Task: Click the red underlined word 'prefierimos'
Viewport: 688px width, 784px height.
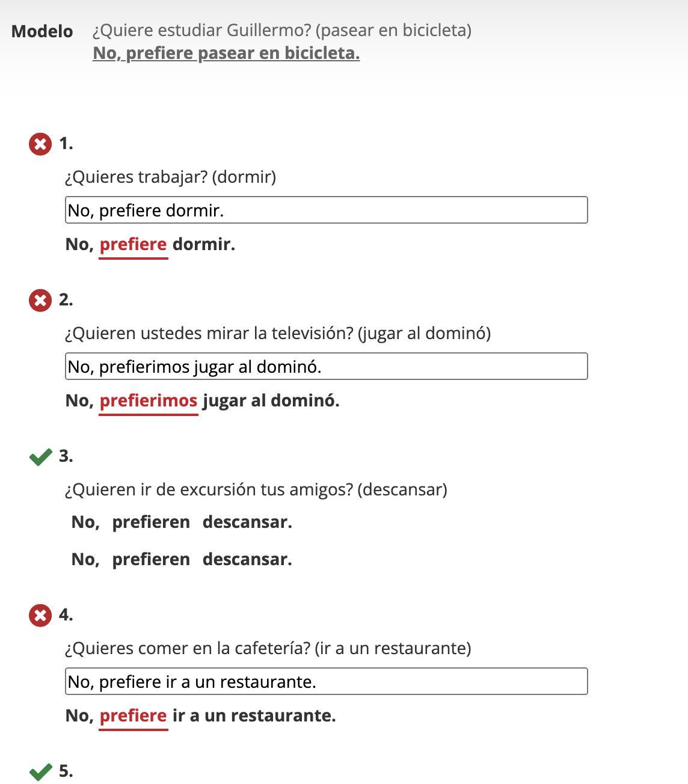Action: click(x=148, y=401)
